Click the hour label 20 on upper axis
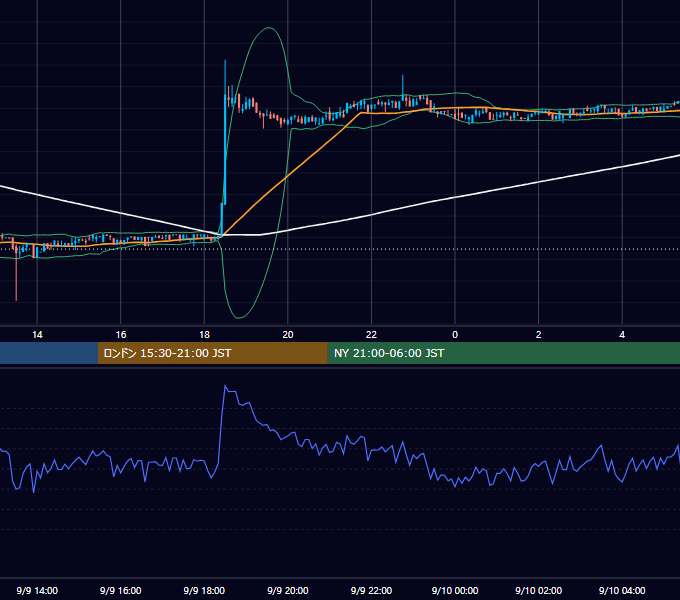 pos(288,335)
